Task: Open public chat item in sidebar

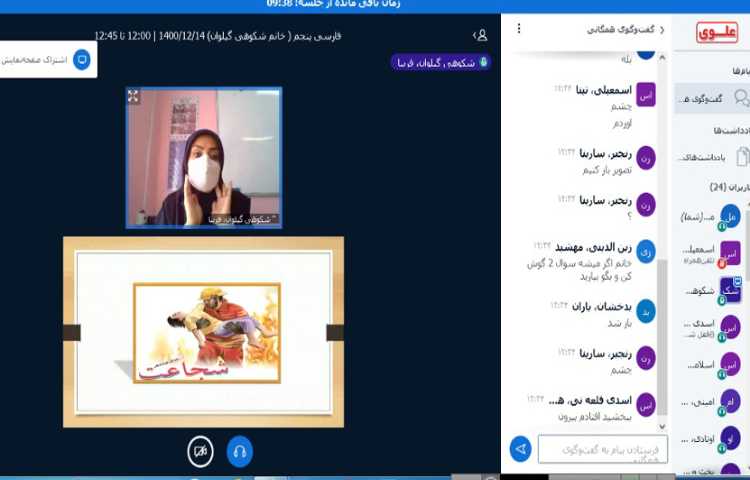Action: [x=712, y=98]
